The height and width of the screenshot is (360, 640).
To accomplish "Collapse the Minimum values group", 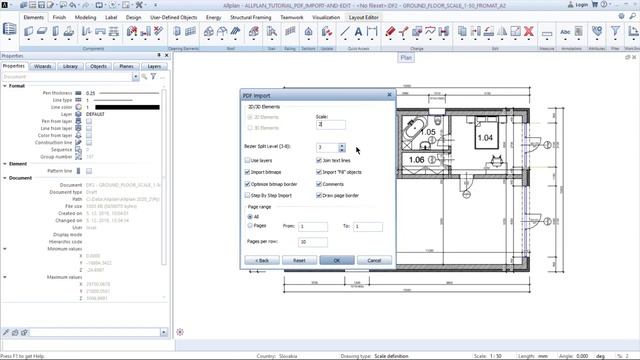I will tap(5, 249).
